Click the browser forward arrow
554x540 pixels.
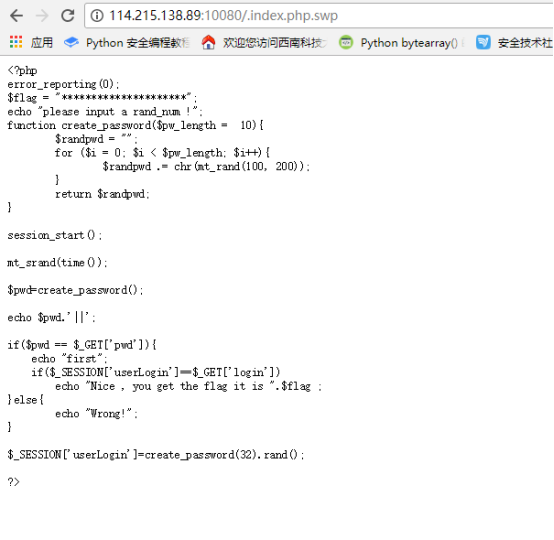(x=42, y=16)
